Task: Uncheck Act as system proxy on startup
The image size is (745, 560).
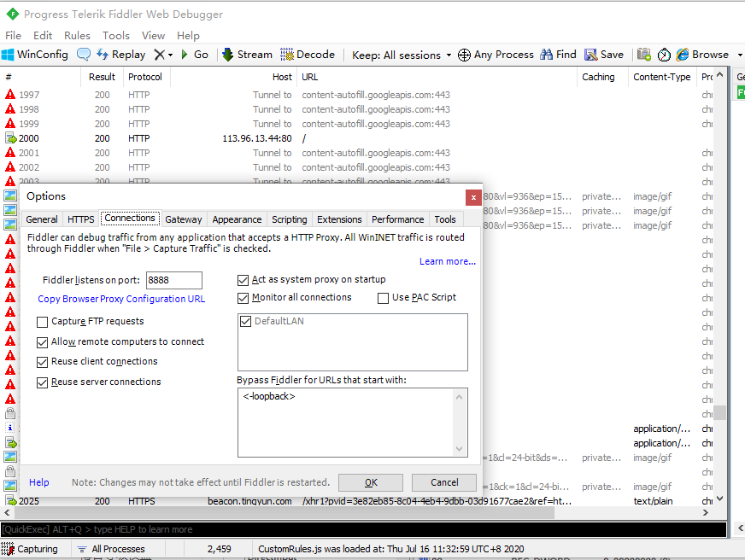Action: (x=243, y=280)
